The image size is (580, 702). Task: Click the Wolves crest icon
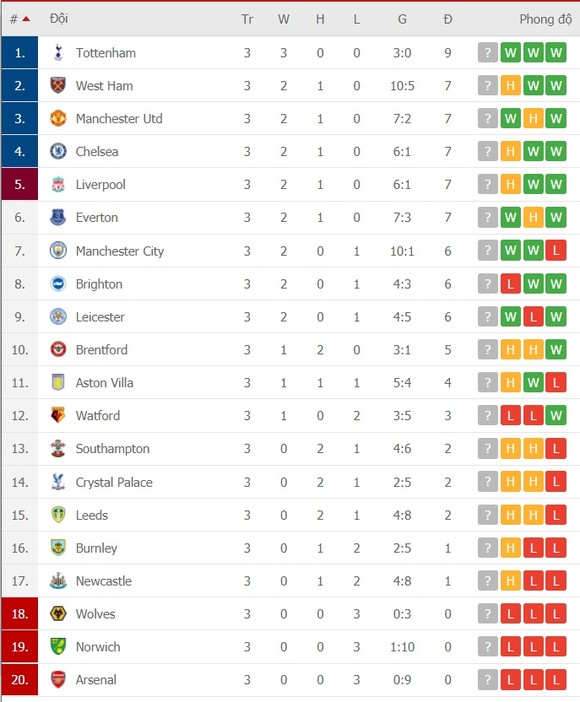58,613
